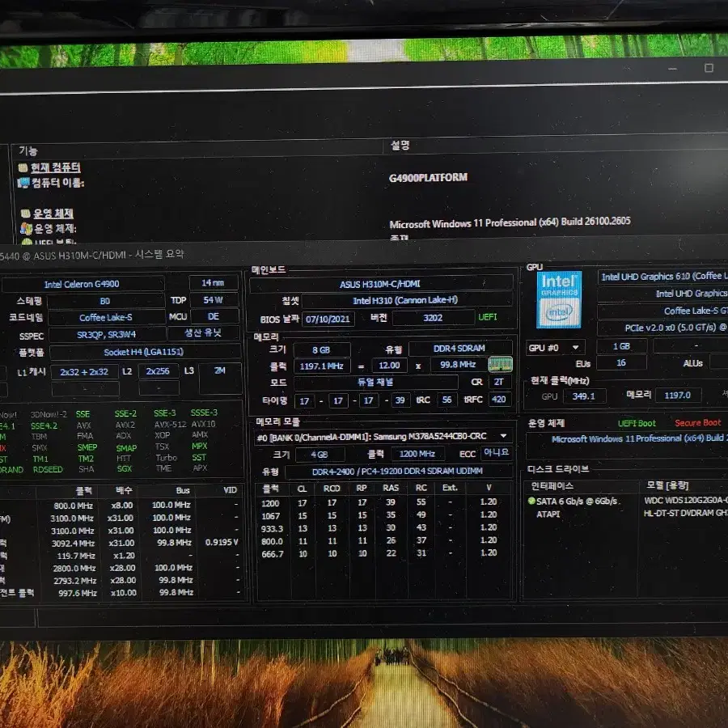Click the folder icon beside 운영 체제 heading
Screen dimensions: 728x728
26,214
